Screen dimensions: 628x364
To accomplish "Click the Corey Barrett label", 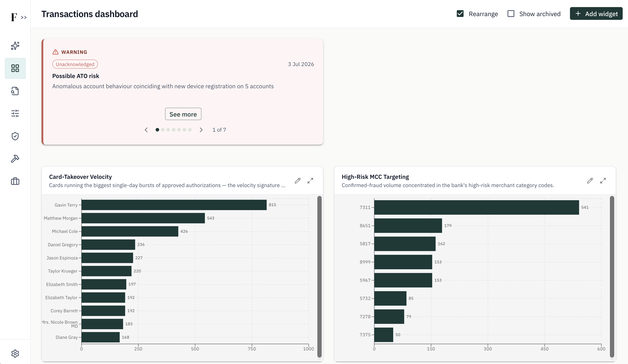I will point(64,311).
